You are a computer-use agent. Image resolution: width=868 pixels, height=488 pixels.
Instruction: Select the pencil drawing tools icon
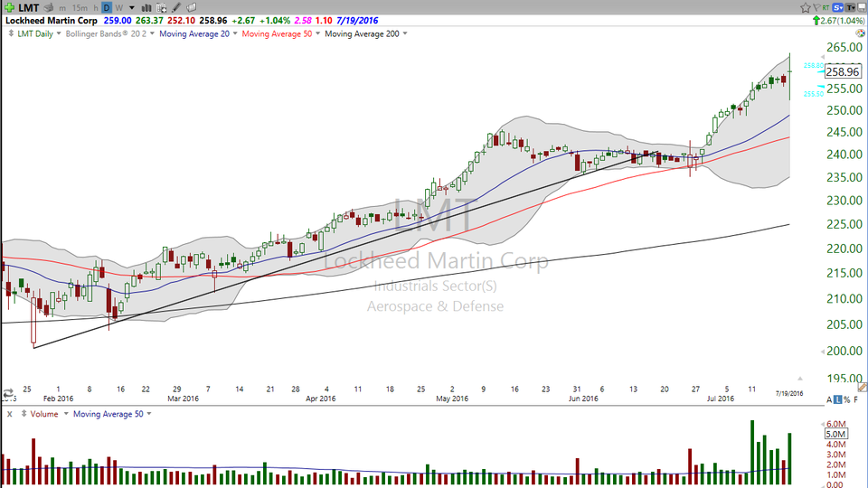176,8
